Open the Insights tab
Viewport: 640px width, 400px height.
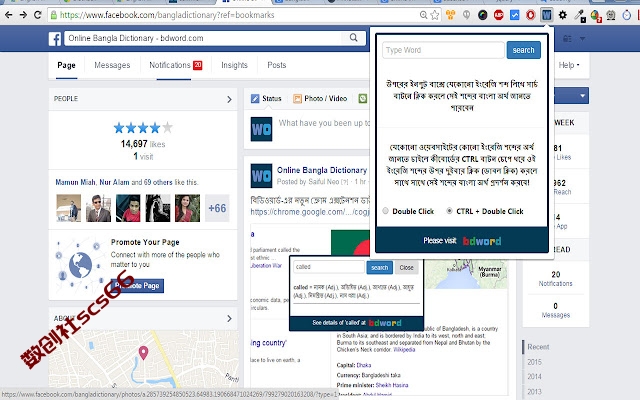234,65
